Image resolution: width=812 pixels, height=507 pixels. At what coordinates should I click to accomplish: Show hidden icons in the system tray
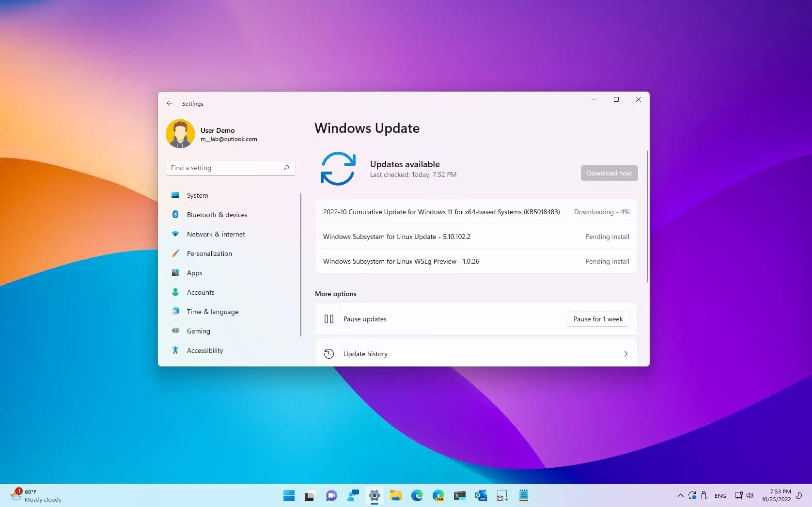pos(680,495)
